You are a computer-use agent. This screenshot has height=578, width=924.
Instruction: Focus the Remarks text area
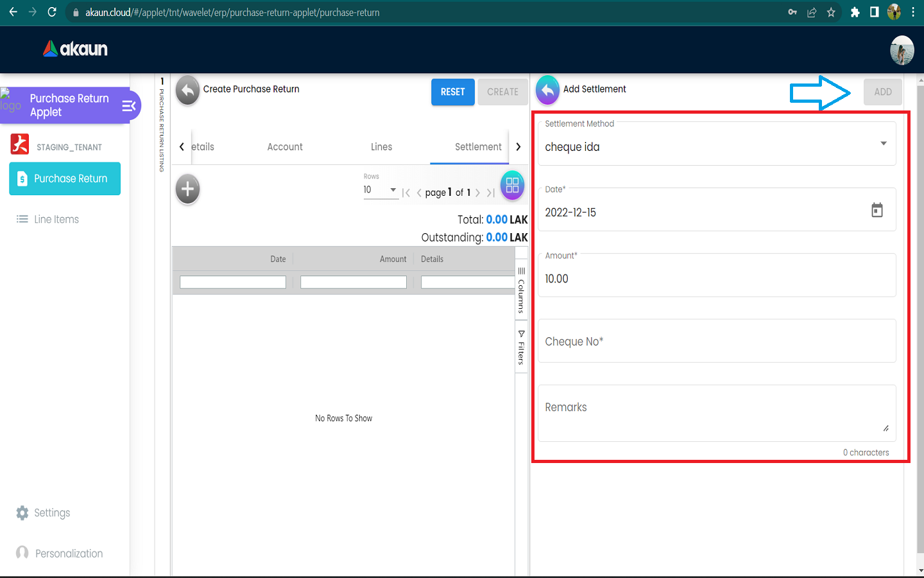pos(717,413)
